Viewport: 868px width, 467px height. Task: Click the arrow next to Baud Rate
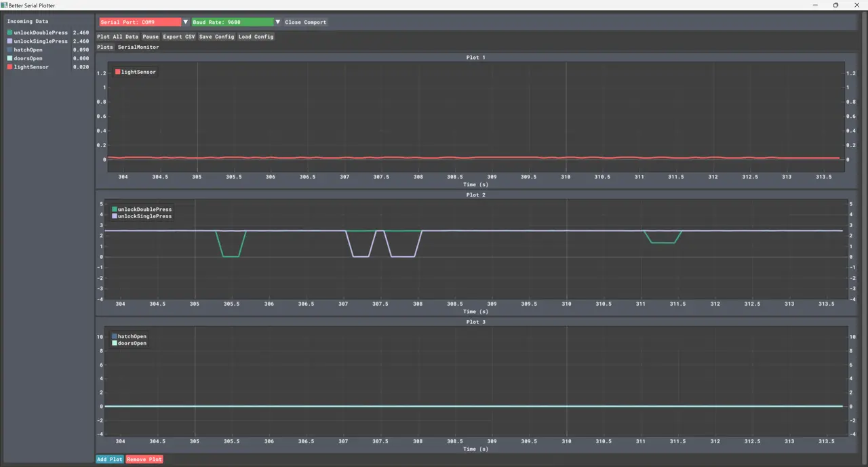278,22
